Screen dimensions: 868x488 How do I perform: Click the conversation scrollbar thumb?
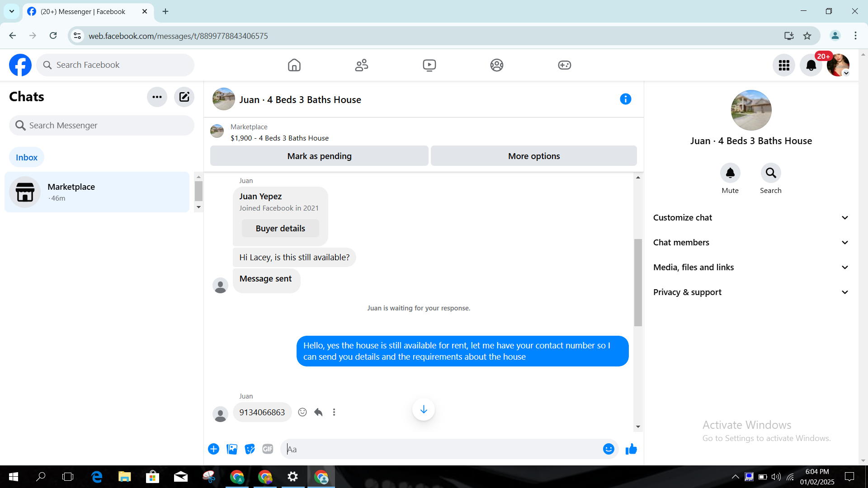point(638,282)
